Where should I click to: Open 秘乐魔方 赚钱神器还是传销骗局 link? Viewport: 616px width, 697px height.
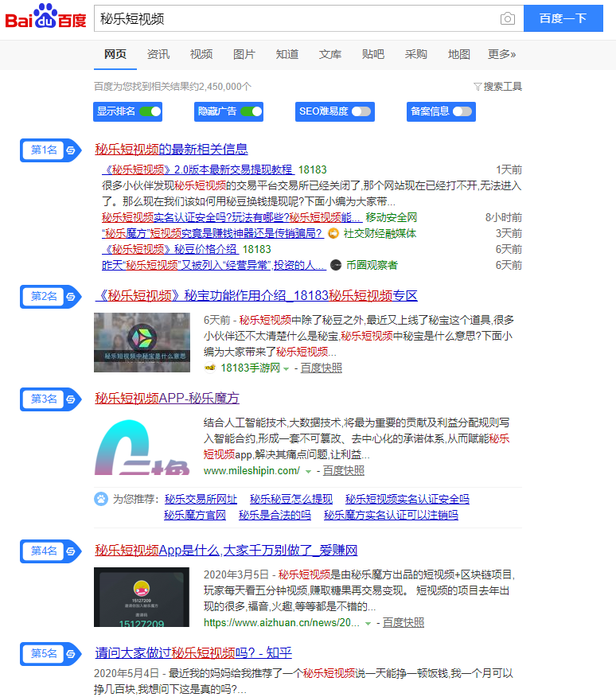pos(212,233)
